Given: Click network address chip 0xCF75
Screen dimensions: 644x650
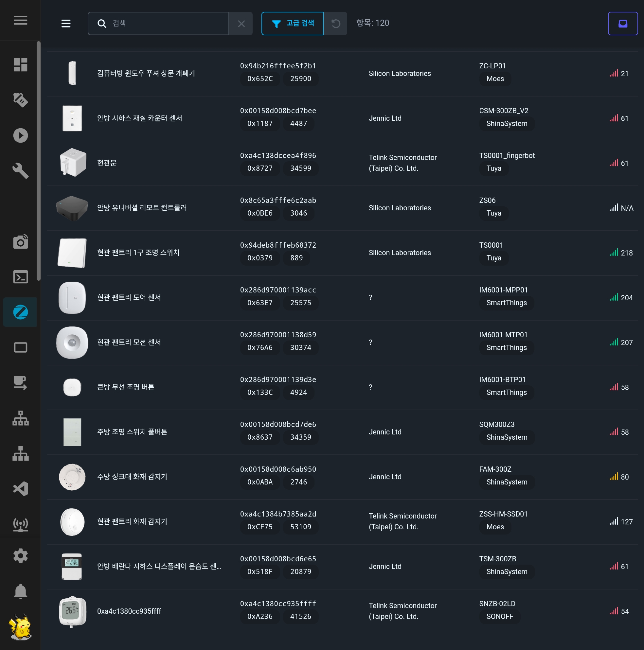Looking at the screenshot, I should click(x=260, y=527).
